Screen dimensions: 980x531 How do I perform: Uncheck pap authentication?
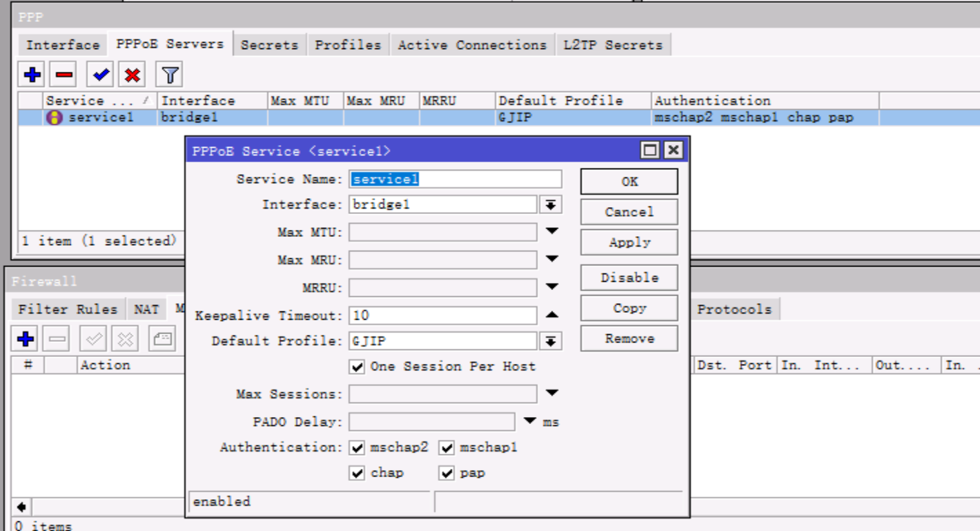[x=447, y=473]
